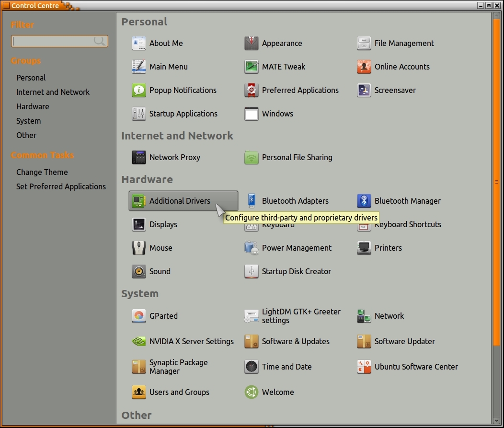Click Set Preferred Applications under Common Tasks
The image size is (504, 428).
coord(61,186)
